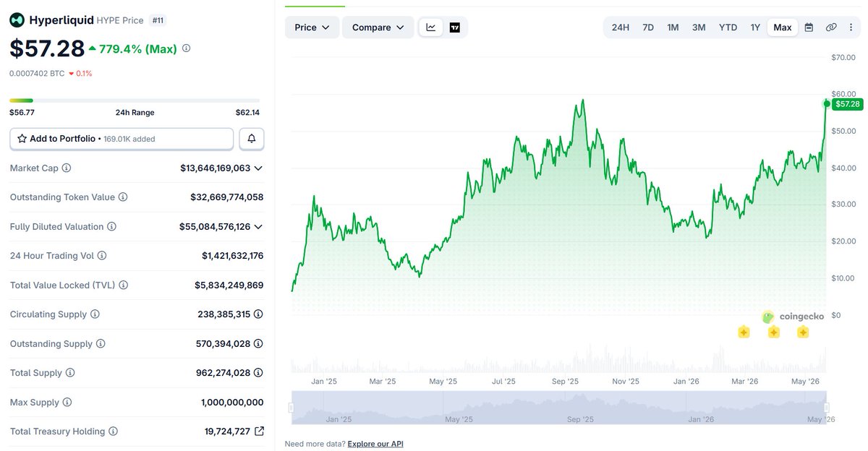Screen dimensions: 868x451
Task: Select the 7D time range
Action: point(648,27)
